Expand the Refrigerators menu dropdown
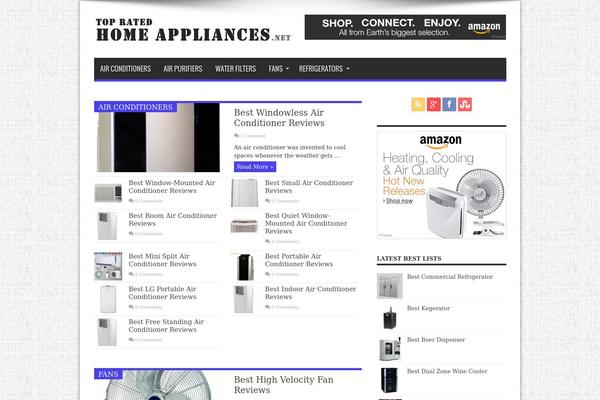This screenshot has width=600, height=400. (324, 69)
